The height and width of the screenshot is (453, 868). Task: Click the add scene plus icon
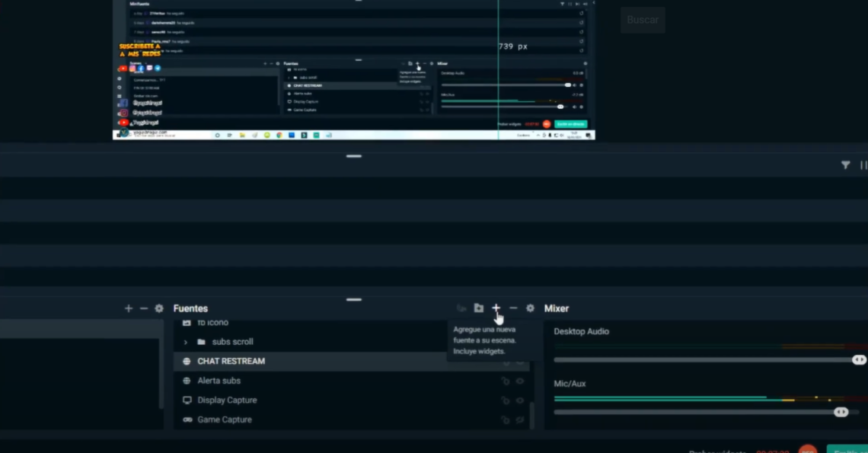(128, 308)
